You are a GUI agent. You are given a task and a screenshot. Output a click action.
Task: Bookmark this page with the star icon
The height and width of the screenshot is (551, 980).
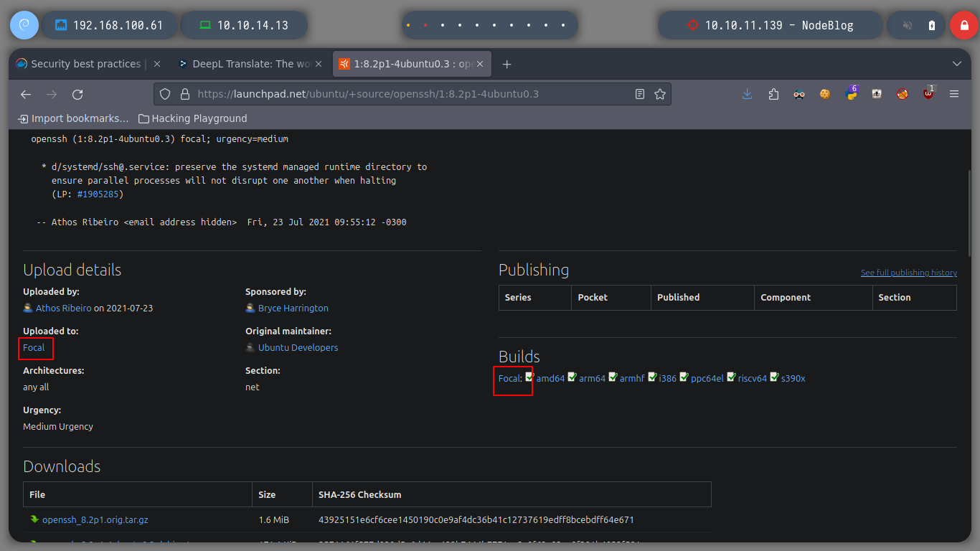[x=660, y=94]
